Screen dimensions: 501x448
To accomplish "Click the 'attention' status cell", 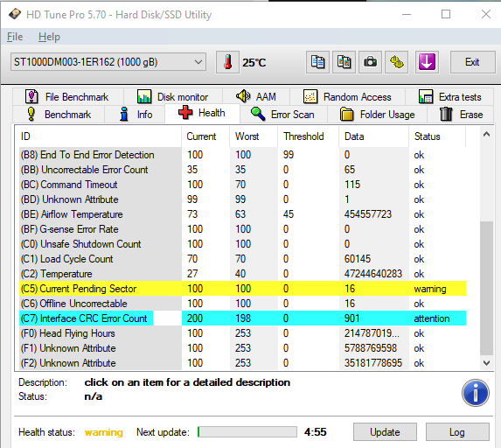I will click(432, 318).
